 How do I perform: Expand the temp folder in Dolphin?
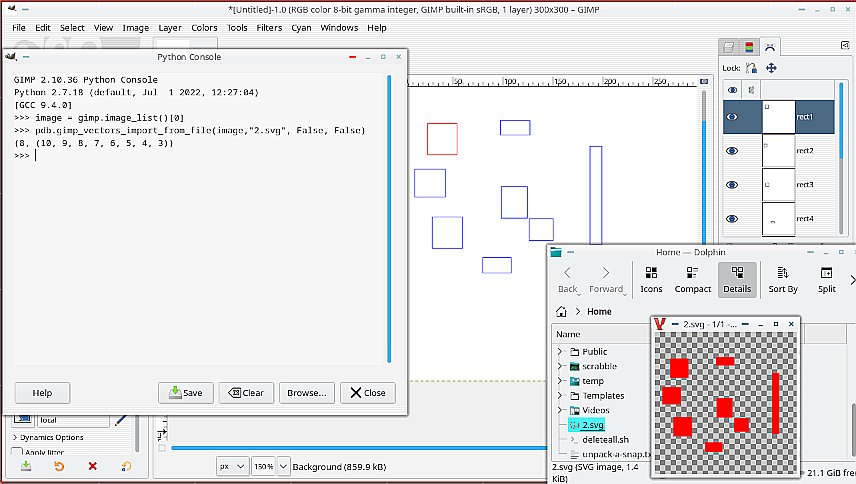[x=560, y=381]
